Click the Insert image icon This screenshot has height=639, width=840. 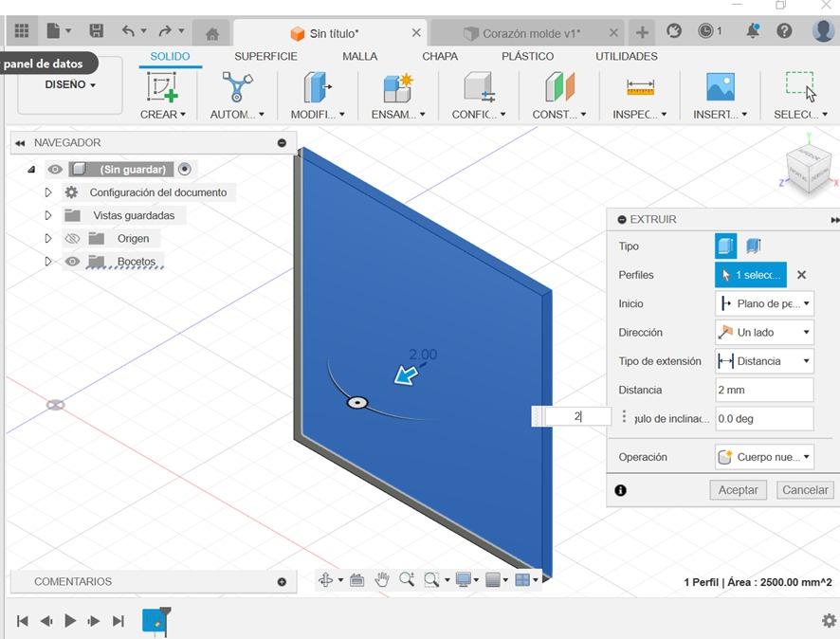(720, 87)
